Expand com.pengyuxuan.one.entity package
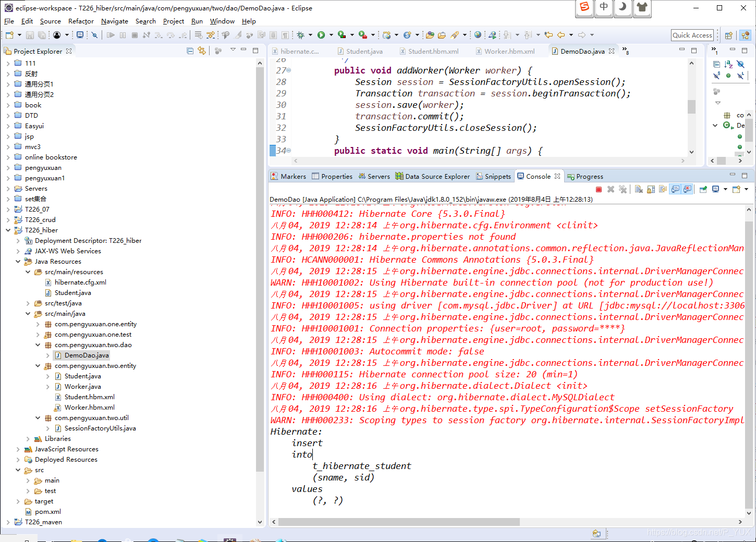The width and height of the screenshot is (756, 542). (x=38, y=324)
